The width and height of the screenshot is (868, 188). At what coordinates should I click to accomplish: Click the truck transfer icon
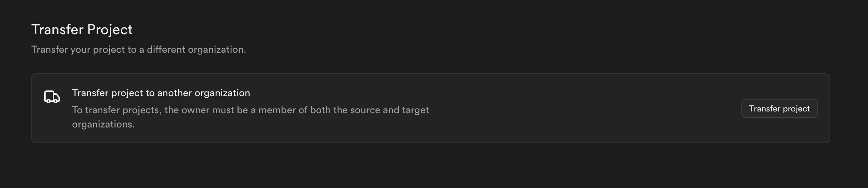click(x=52, y=97)
